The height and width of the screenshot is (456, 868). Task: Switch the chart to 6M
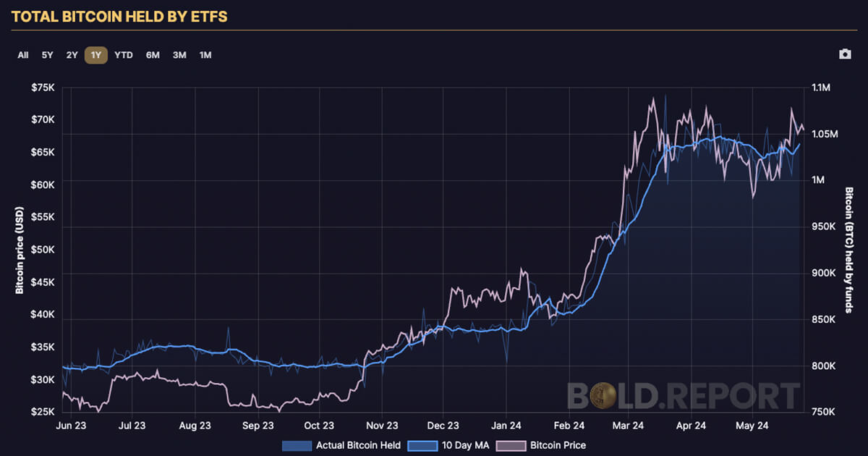pos(153,55)
